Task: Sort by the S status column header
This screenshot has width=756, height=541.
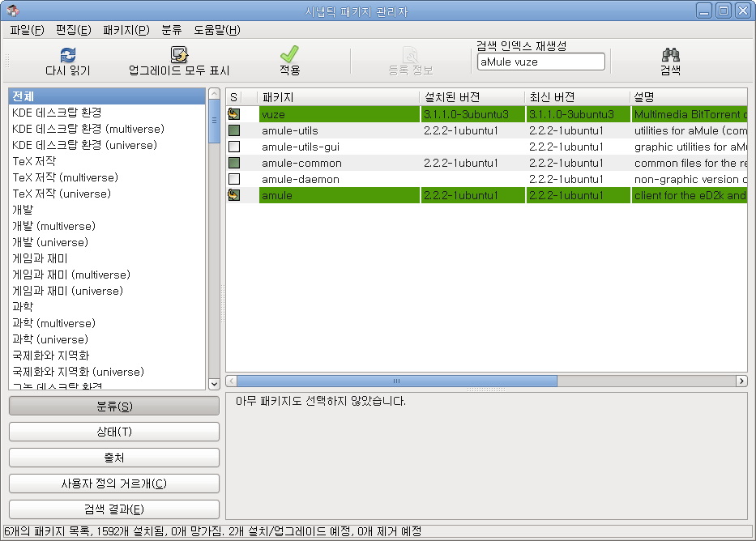Action: [234, 97]
